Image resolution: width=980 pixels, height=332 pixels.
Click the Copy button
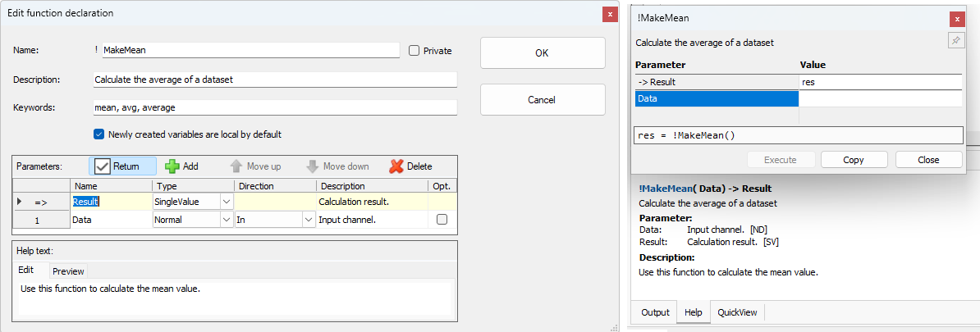(x=854, y=160)
